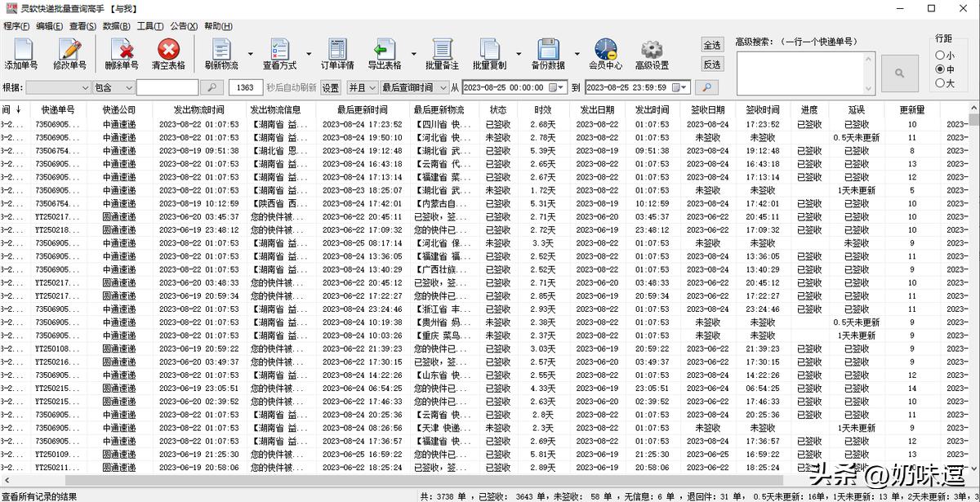This screenshot has width=980, height=502.
Task: Click the vertical scrollbar of the table
Action: click(x=974, y=290)
